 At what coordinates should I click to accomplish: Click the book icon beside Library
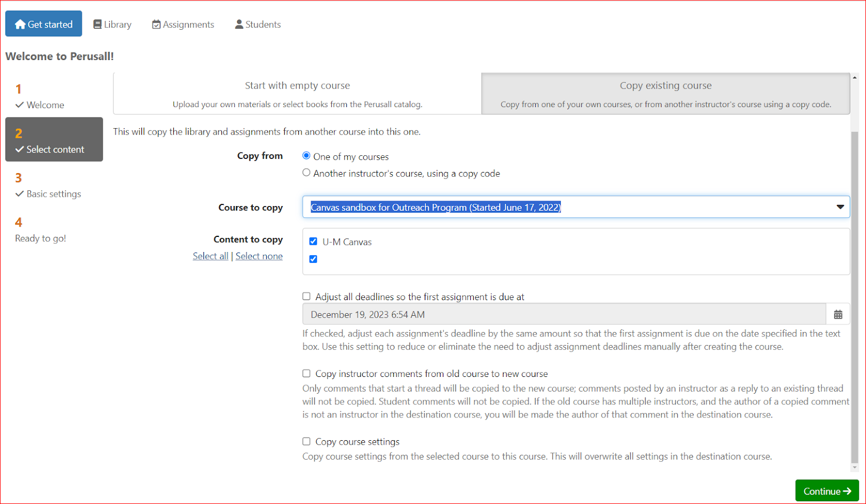(x=97, y=24)
